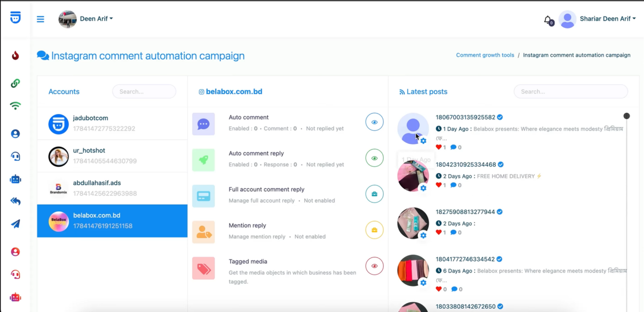Click the red robot sidebar icon

coord(16,297)
